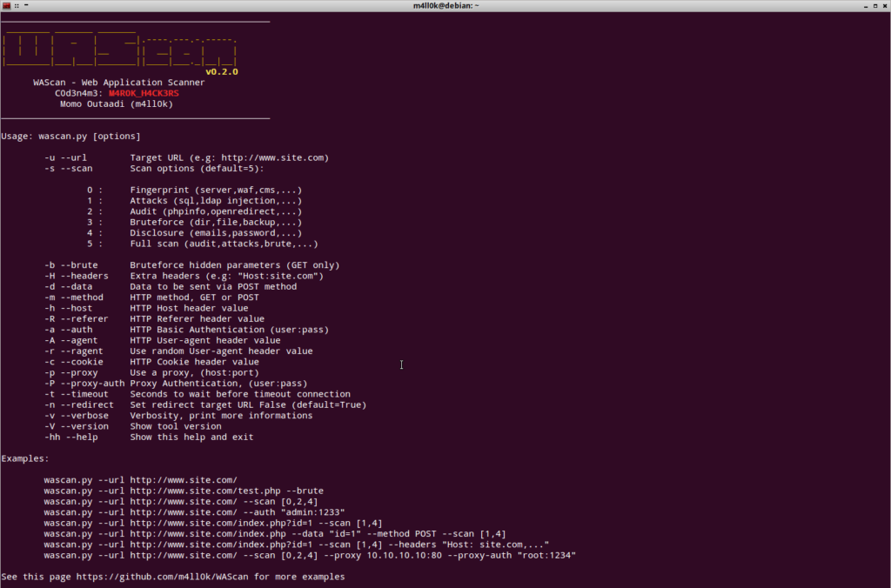Click the '-u --url' option flag

click(x=65, y=158)
